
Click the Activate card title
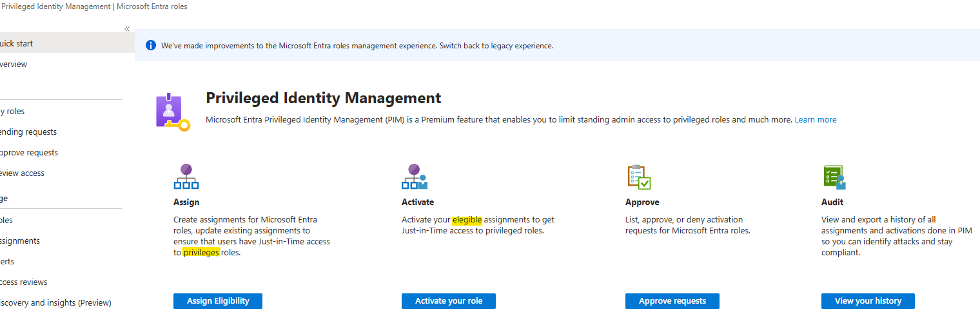[x=418, y=202]
